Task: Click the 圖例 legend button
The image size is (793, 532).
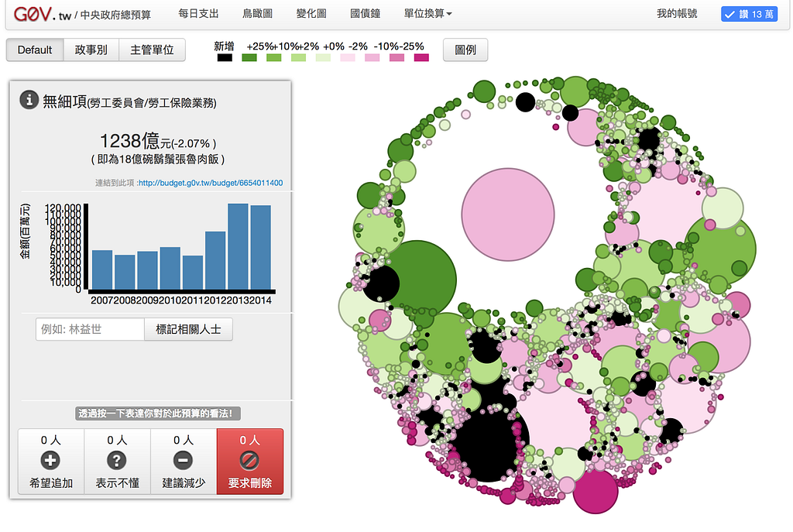Action: pos(465,50)
